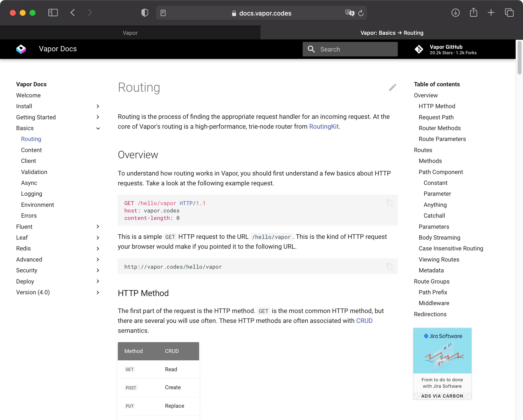This screenshot has height=420, width=523.
Task: Jump to Viewing Routes in contents
Action: pos(439,260)
